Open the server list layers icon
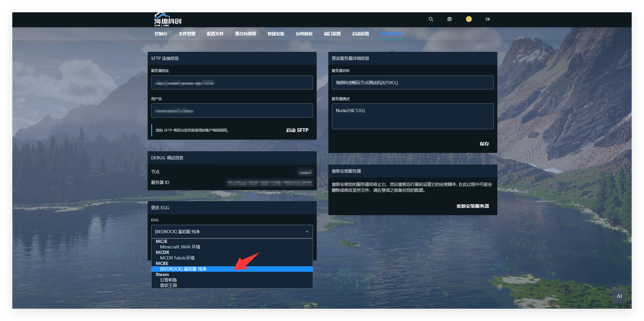The width and height of the screenshot is (644, 321). click(x=449, y=19)
